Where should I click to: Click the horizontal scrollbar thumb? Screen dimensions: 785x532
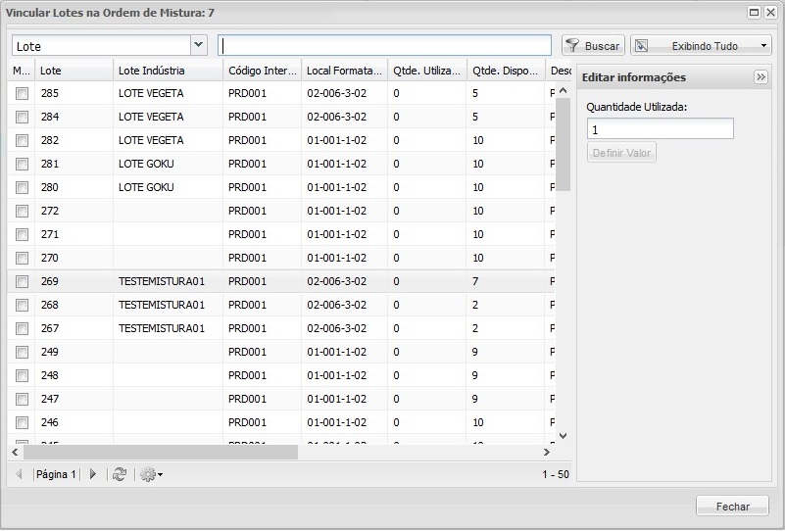[160, 452]
